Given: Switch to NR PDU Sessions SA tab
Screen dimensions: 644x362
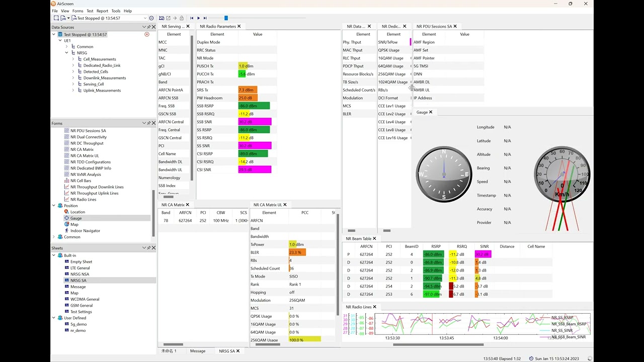Looking at the screenshot, I should point(434,26).
